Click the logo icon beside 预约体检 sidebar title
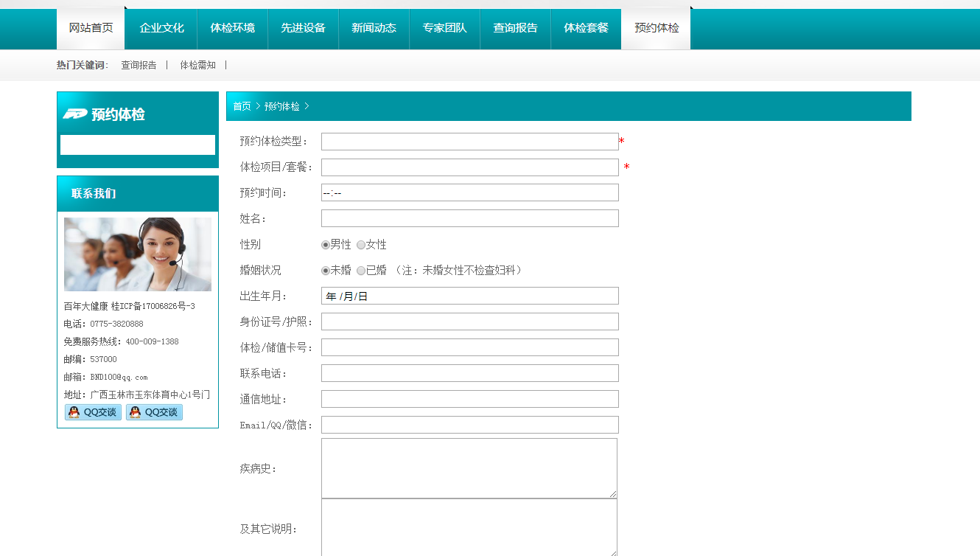 (74, 114)
